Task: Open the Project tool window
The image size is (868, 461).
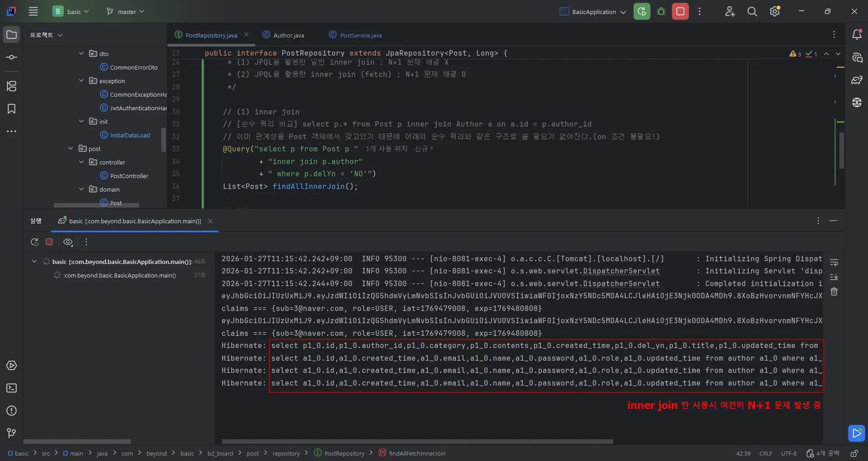Action: coord(12,35)
